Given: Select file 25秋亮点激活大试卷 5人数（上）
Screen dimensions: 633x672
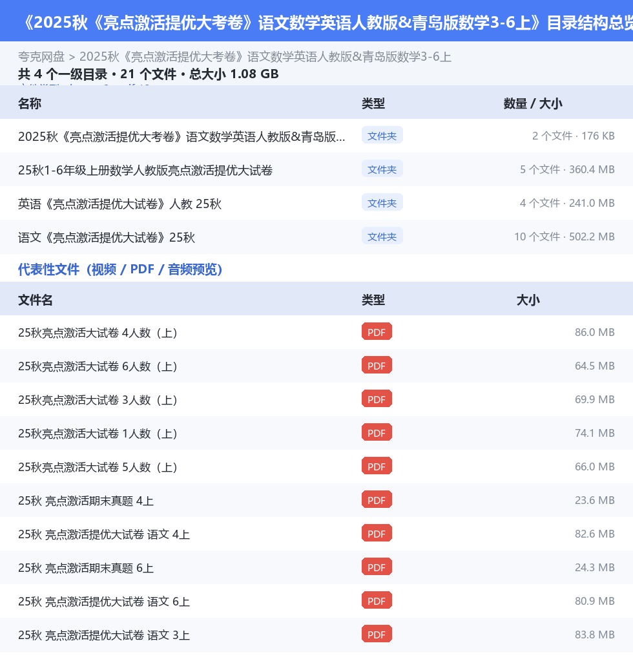Looking at the screenshot, I should coord(98,467).
